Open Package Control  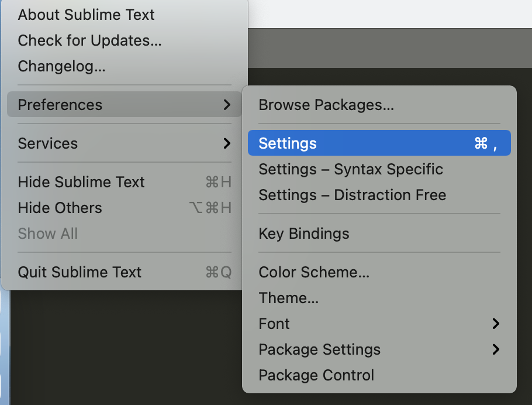(316, 375)
